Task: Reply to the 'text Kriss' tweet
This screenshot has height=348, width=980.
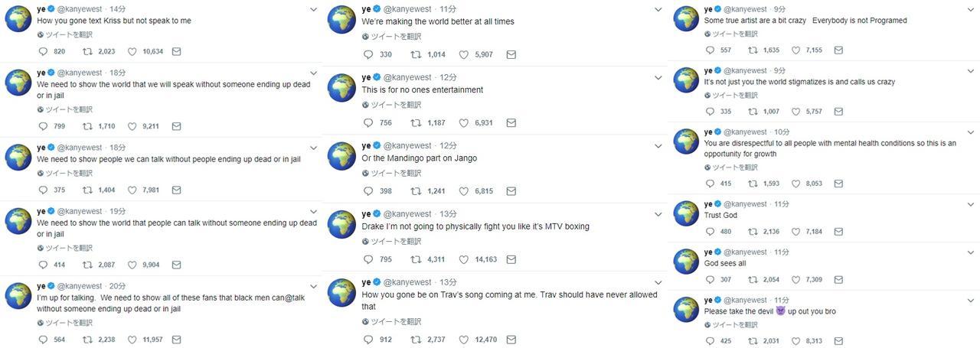Action: point(43,51)
